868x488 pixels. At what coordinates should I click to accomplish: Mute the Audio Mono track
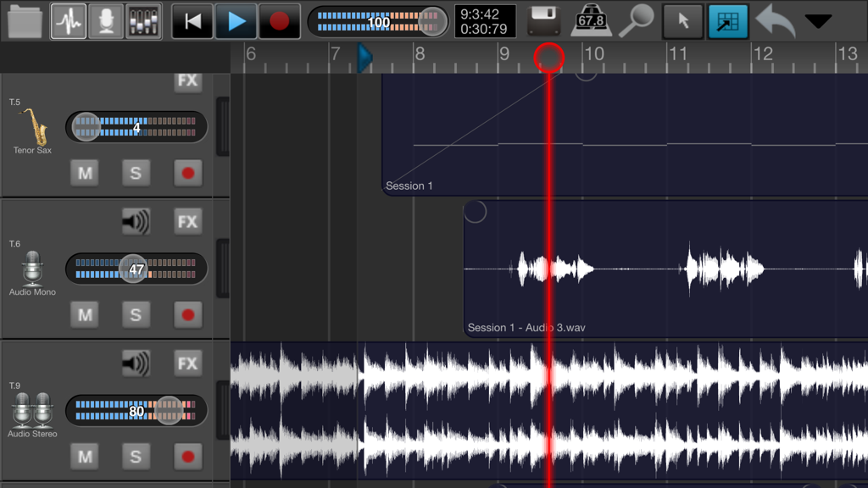tap(85, 314)
